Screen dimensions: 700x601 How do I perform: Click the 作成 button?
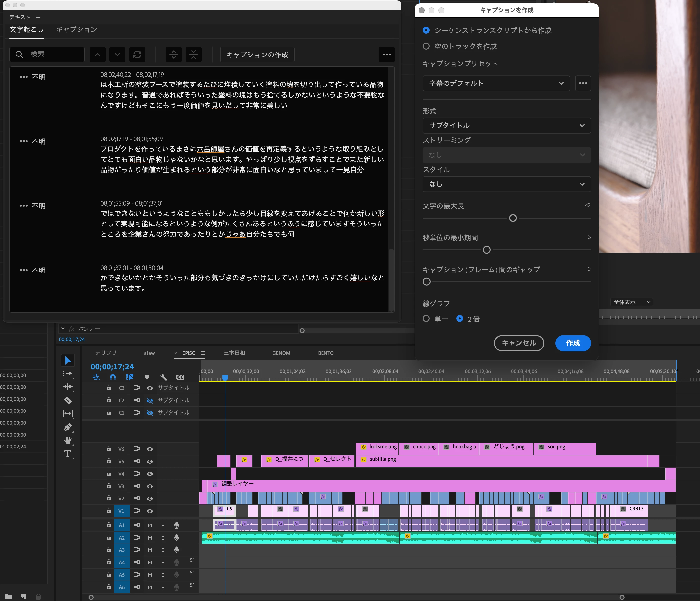[573, 343]
